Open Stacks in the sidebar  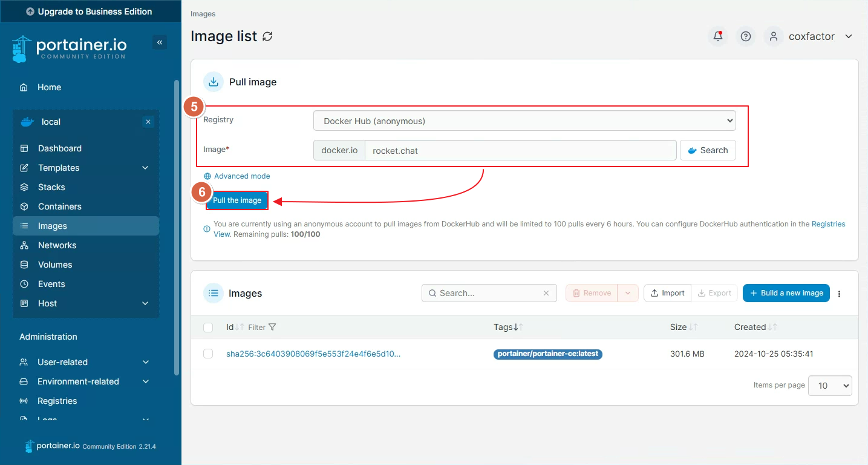click(x=86, y=187)
